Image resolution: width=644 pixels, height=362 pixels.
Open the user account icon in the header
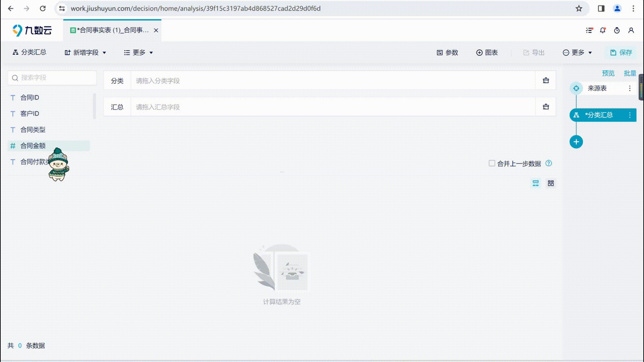[631, 31]
